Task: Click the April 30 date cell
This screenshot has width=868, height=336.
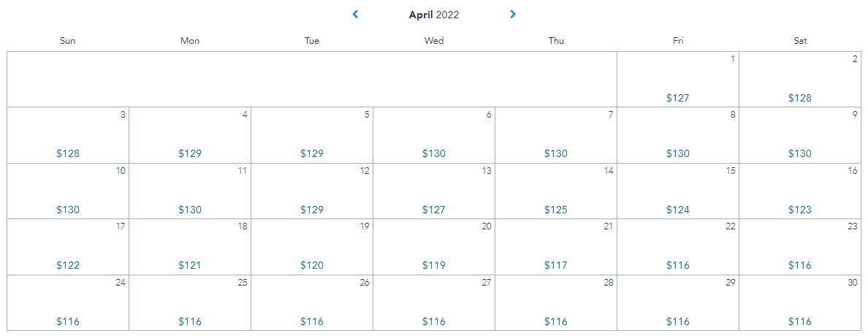Action: point(800,302)
